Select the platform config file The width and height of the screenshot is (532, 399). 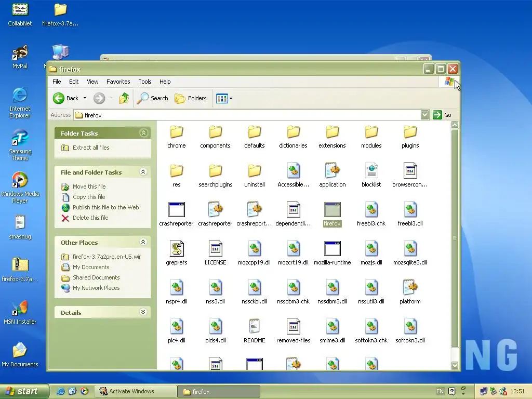tap(410, 292)
